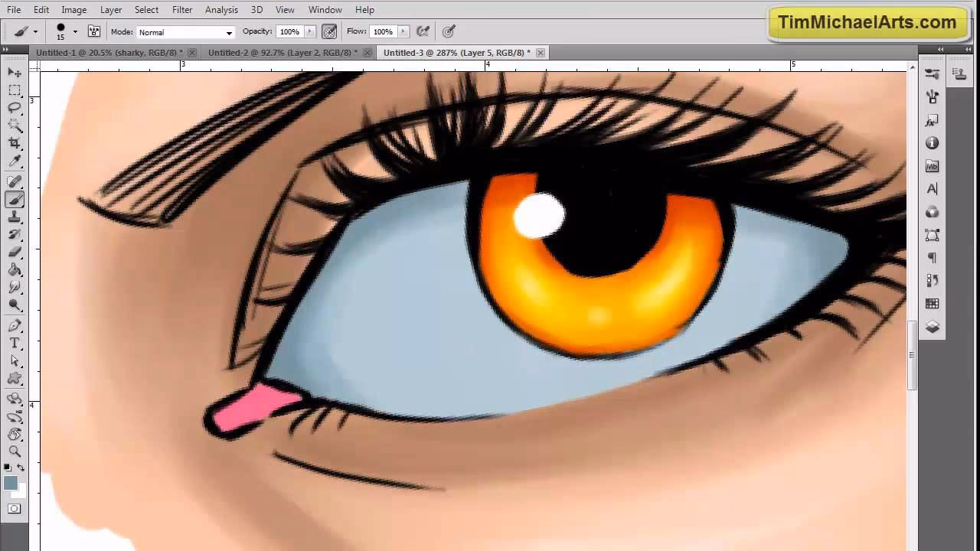Open the brush preset picker arrow
980x551 pixels.
[x=75, y=32]
